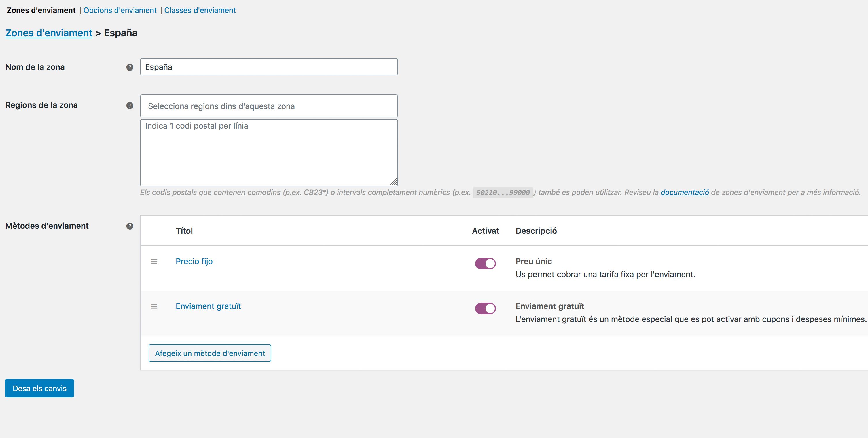The width and height of the screenshot is (868, 438).
Task: Click the España breadcrumb title
Action: click(121, 33)
